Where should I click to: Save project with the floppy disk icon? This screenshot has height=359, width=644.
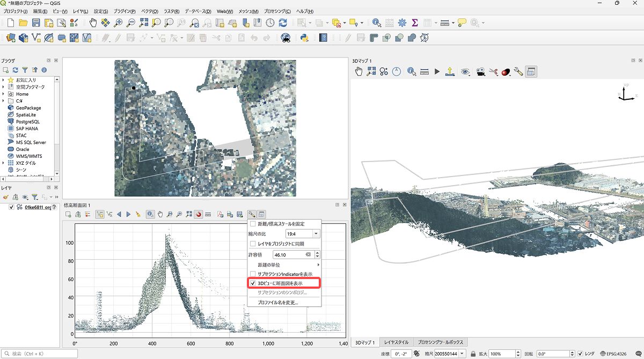36,23
